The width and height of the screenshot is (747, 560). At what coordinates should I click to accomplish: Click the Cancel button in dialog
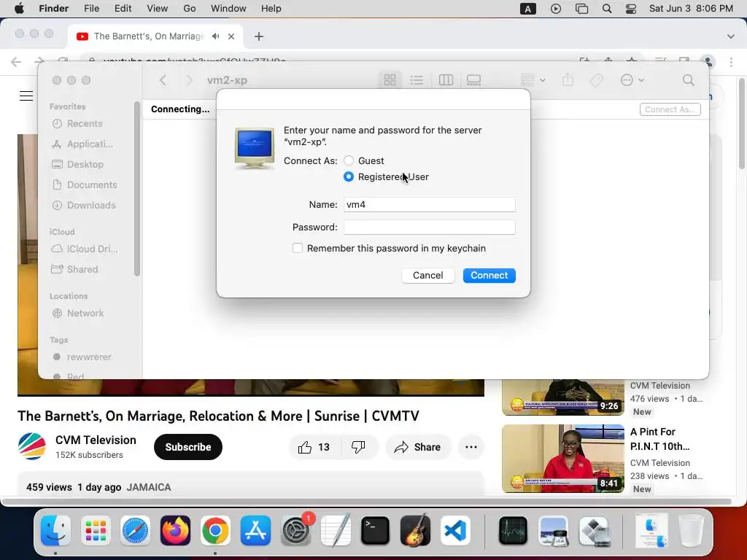pyautogui.click(x=427, y=275)
